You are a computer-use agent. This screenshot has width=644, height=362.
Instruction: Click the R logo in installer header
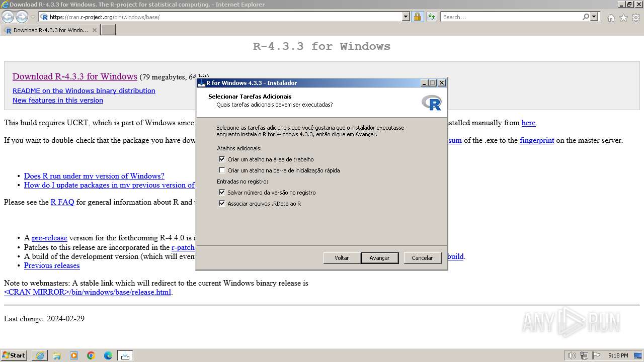click(432, 102)
